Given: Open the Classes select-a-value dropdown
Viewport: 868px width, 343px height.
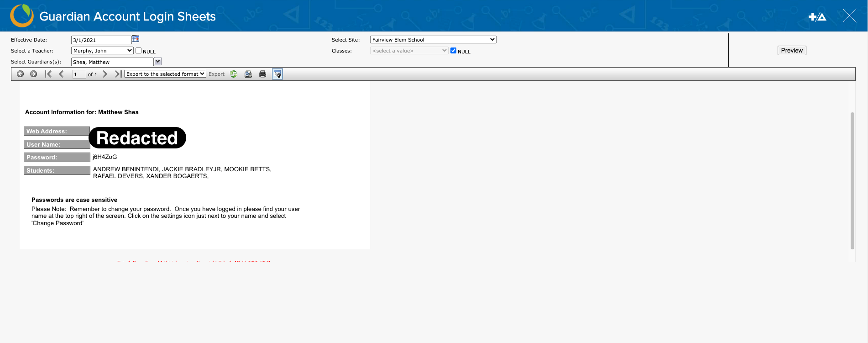Looking at the screenshot, I should [409, 51].
